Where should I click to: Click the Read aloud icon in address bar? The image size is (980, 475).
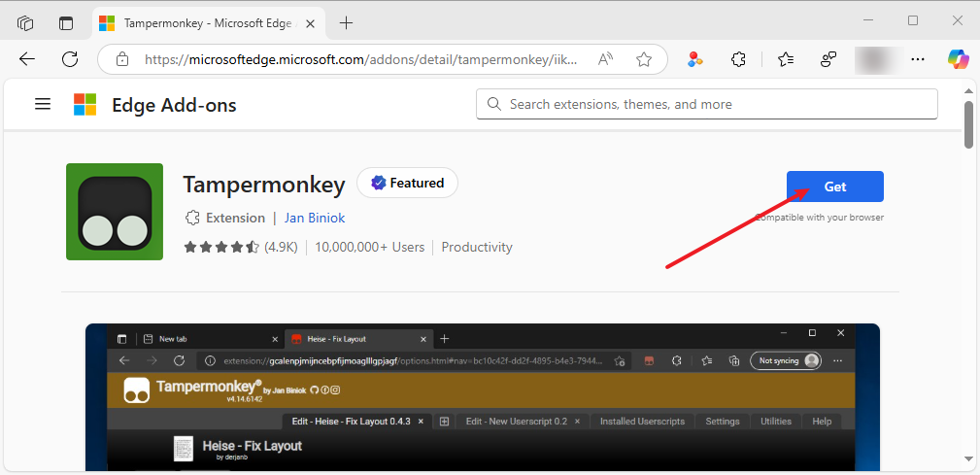click(x=606, y=59)
